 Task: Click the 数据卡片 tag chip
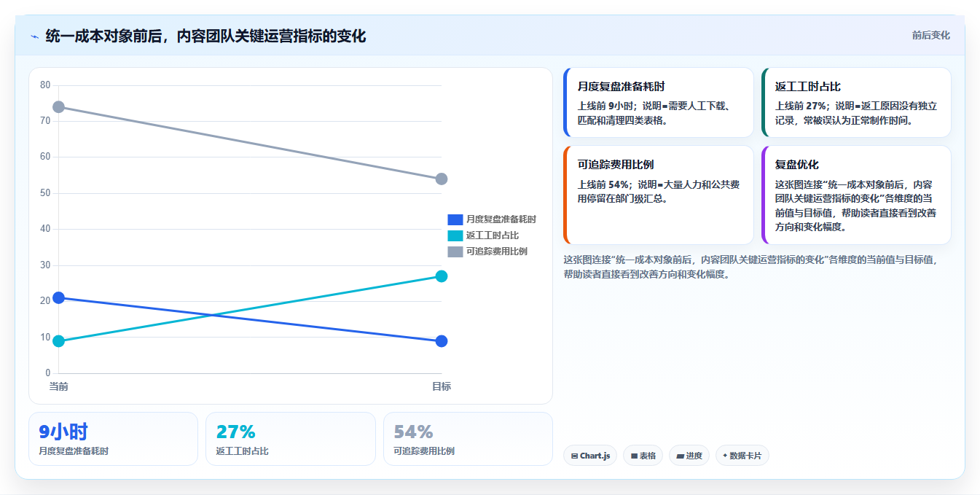click(x=742, y=456)
